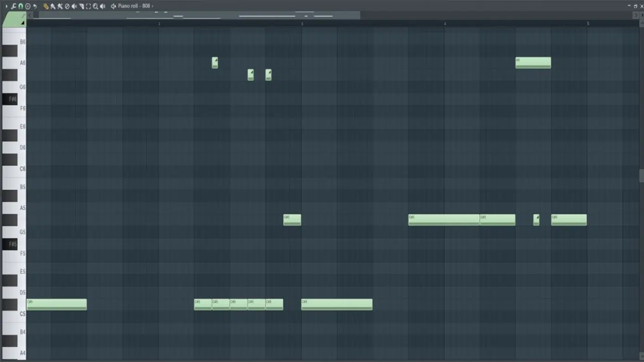Click the vertical scrollbar handle

pos(642,175)
